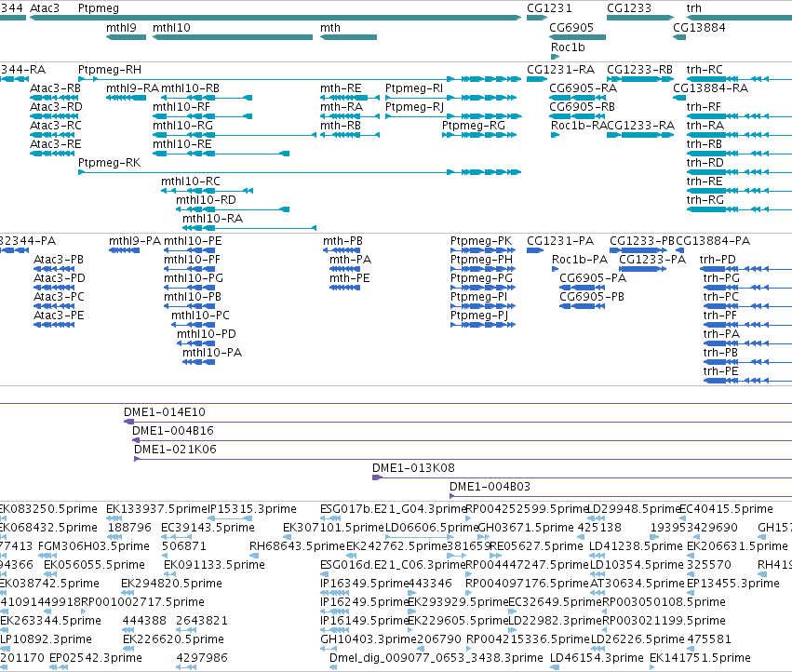792x672 pixels.
Task: Select the CG1233-RB transcript
Action: [x=640, y=79]
